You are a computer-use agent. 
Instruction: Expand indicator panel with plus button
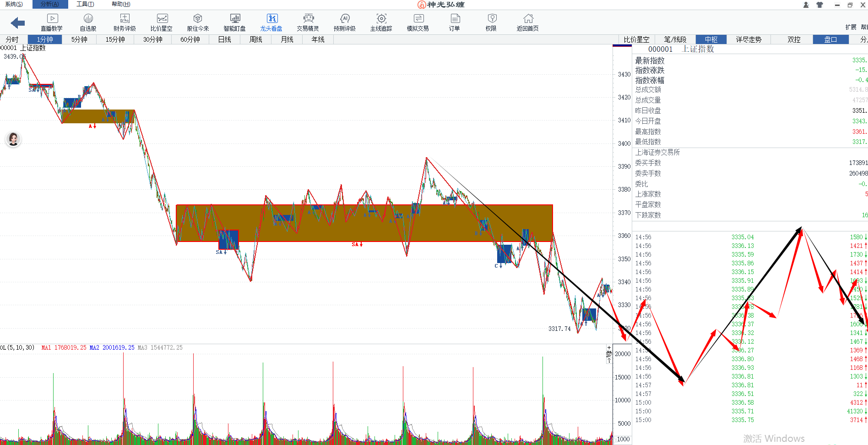click(609, 348)
